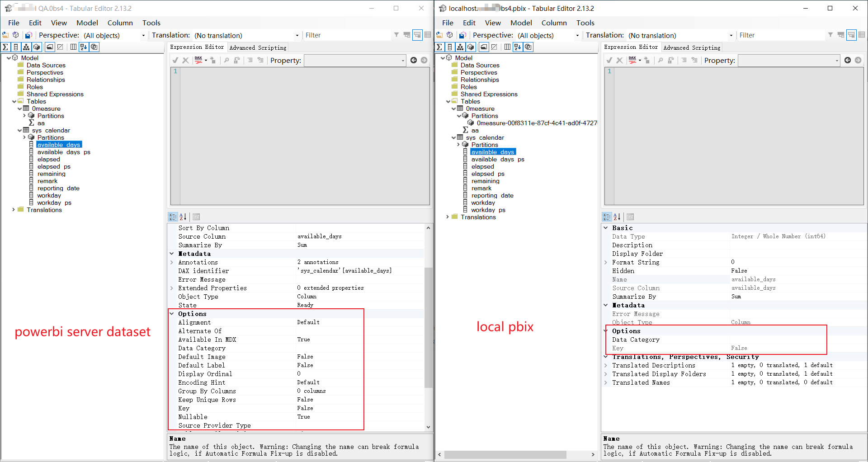Image resolution: width=868 pixels, height=462 pixels.
Task: Click the DAX formatter icon
Action: [x=199, y=60]
